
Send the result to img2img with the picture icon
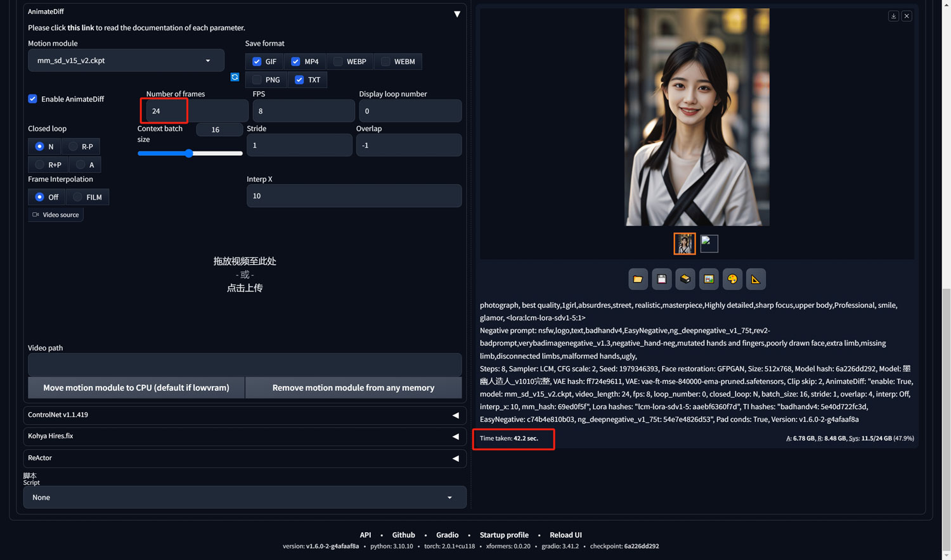(x=708, y=279)
